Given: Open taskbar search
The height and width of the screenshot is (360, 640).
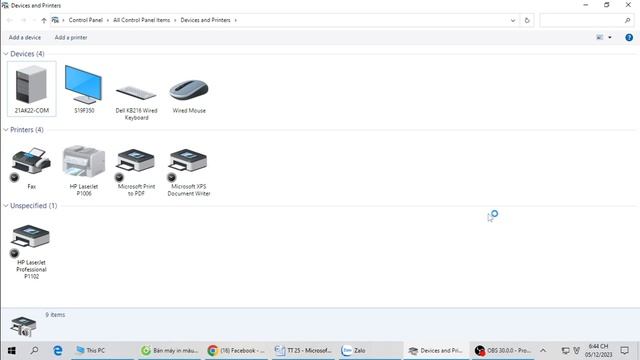Looking at the screenshot, I should coord(35,351).
